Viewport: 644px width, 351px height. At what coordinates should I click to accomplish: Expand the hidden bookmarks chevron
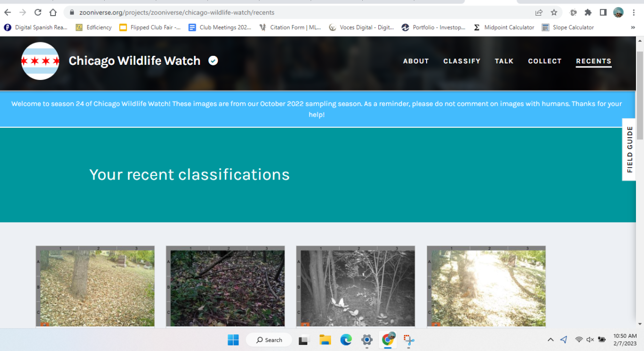[x=633, y=28]
